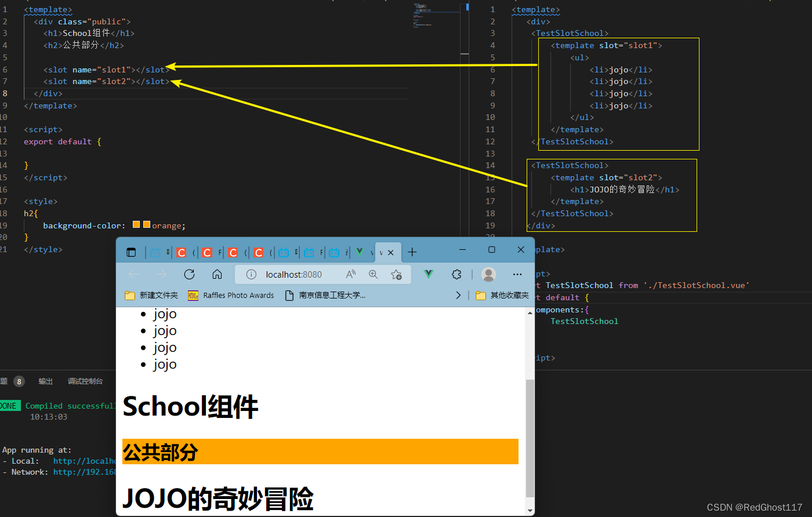This screenshot has height=517, width=812.
Task: Click <h1>JOJO的奇妙冒险</h1> code in right editor
Action: (625, 190)
